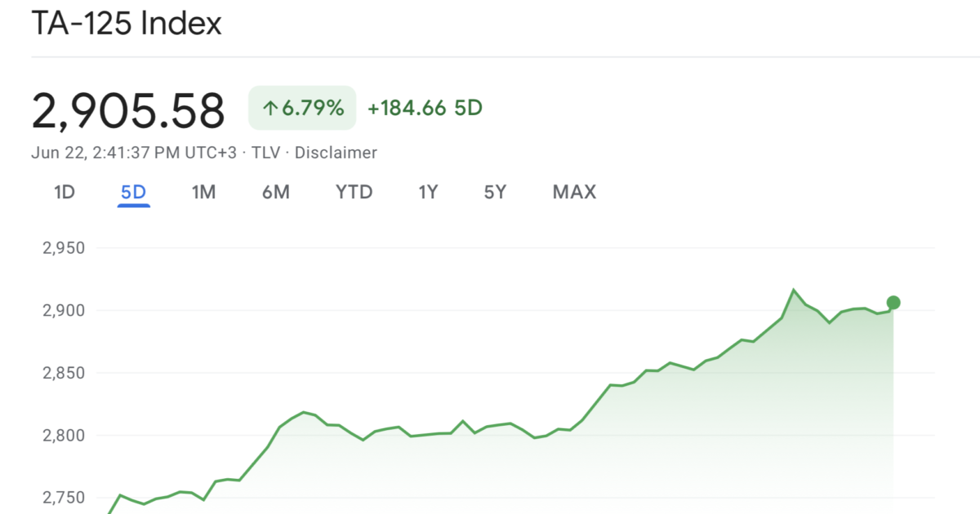Click the TLV exchange label
Image resolution: width=980 pixels, height=514 pixels.
[x=265, y=153]
